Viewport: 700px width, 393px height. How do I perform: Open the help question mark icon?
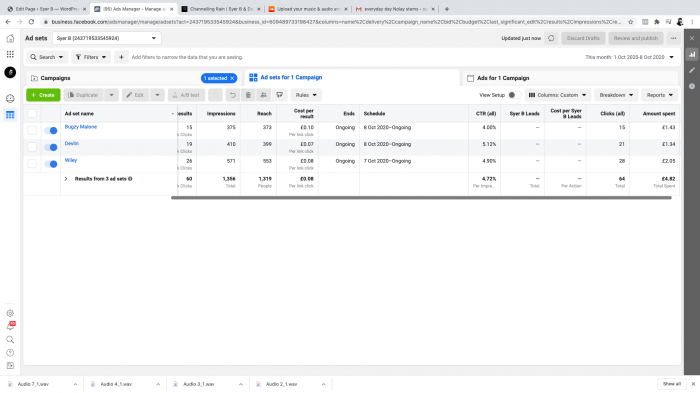(x=10, y=353)
